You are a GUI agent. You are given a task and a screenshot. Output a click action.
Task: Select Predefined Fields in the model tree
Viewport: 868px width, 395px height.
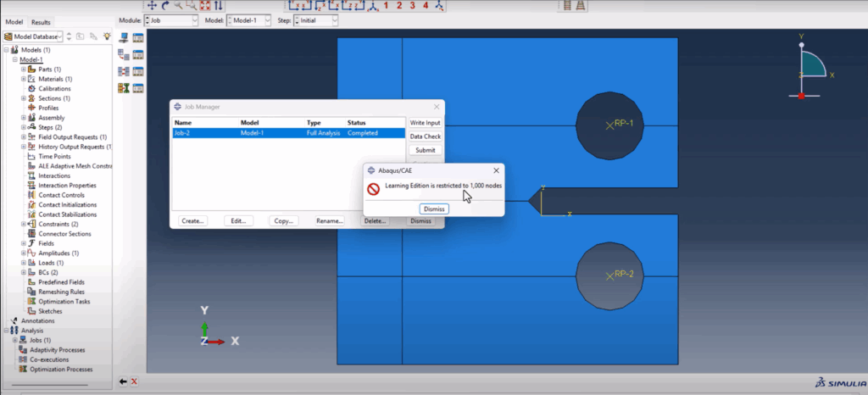pos(61,282)
